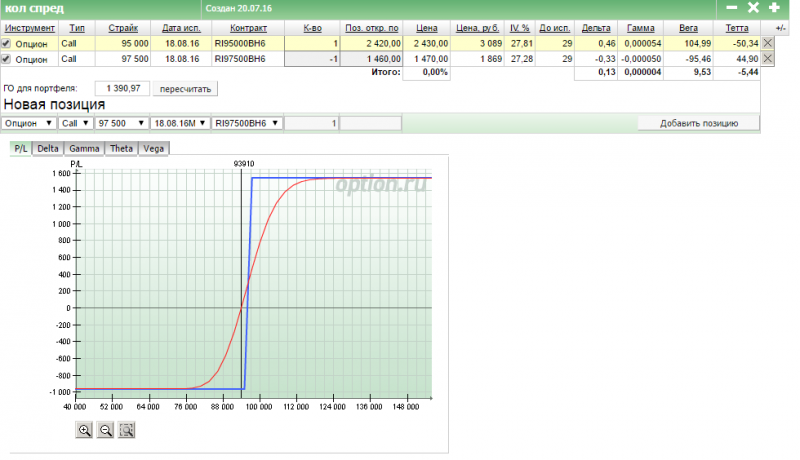800x460 pixels.
Task: Open the 97 500 strike dropdown
Action: click(120, 123)
